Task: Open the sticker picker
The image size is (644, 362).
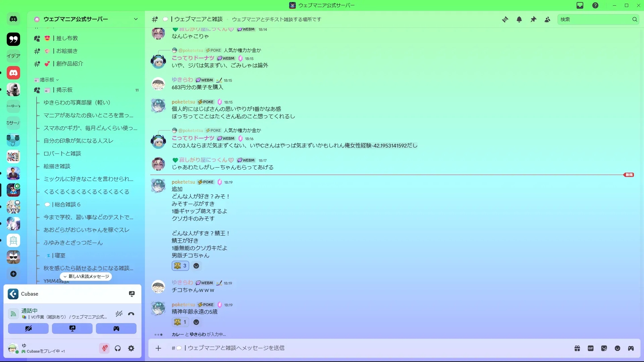Action: coord(604,348)
